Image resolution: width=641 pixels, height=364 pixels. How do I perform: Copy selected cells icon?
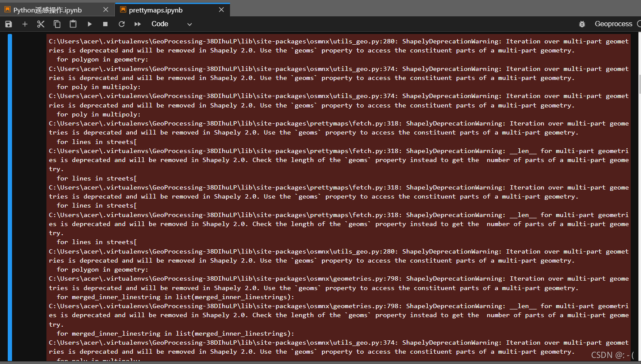click(57, 24)
